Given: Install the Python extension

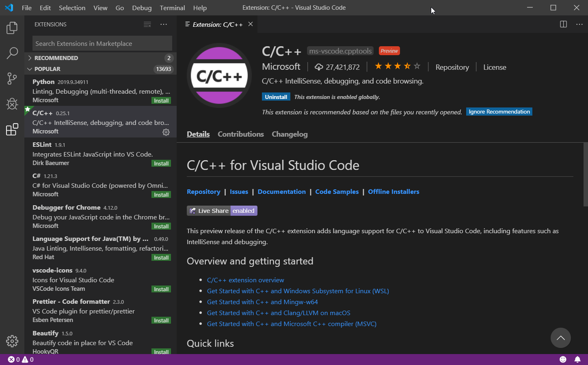Looking at the screenshot, I should pyautogui.click(x=161, y=101).
